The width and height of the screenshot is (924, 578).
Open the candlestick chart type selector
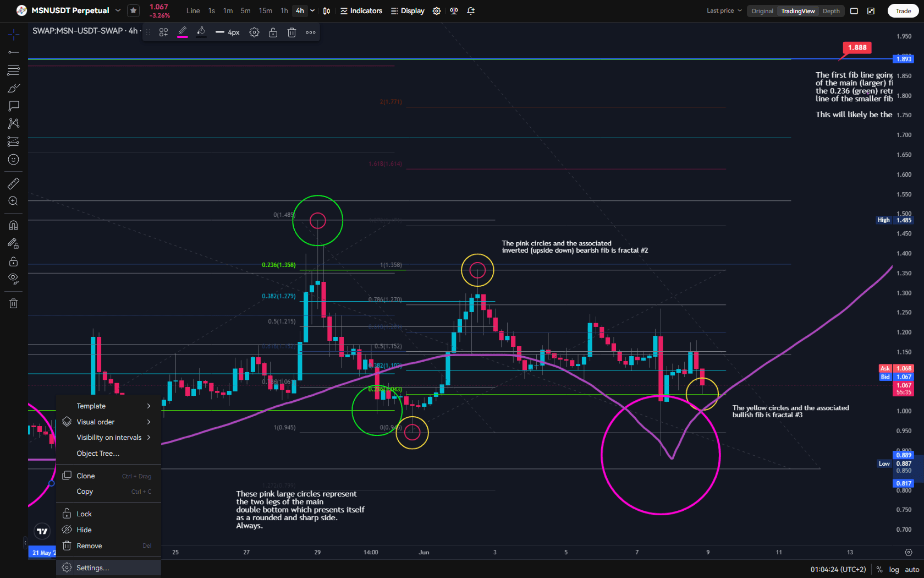point(327,10)
